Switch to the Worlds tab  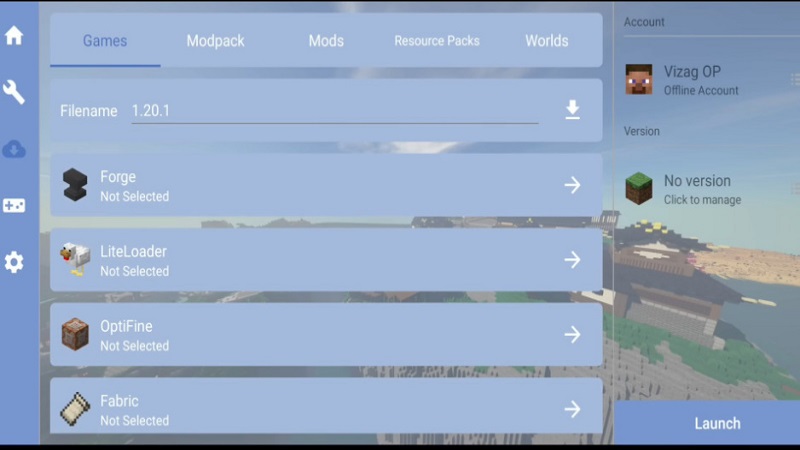(x=547, y=41)
